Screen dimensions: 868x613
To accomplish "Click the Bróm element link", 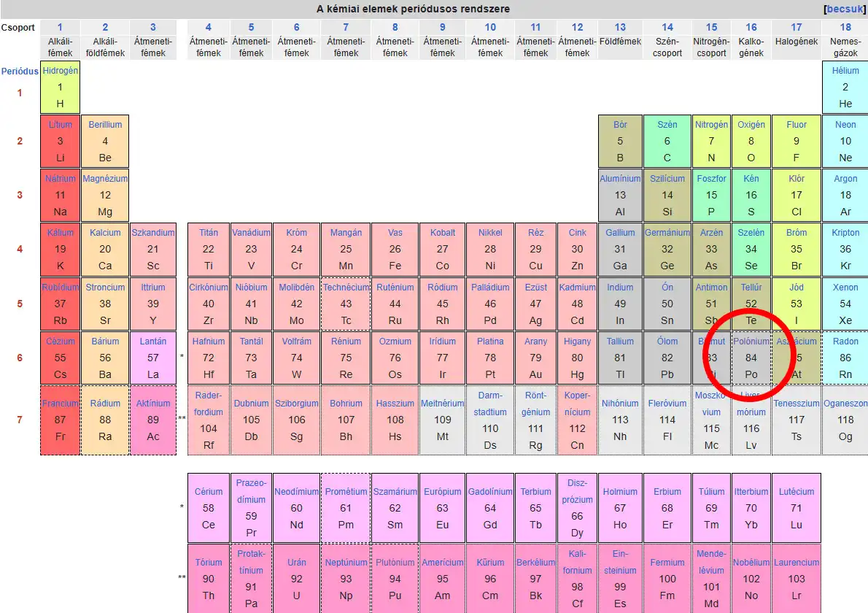I will 797,233.
